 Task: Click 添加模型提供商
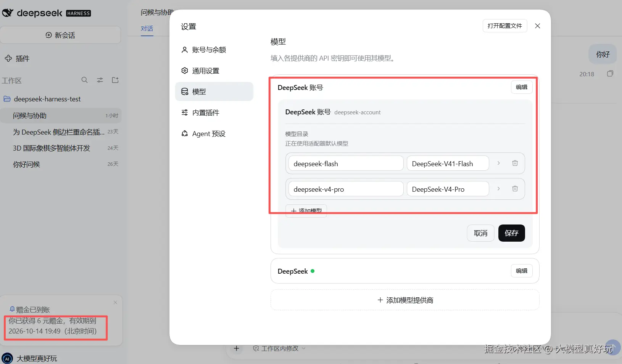405,300
